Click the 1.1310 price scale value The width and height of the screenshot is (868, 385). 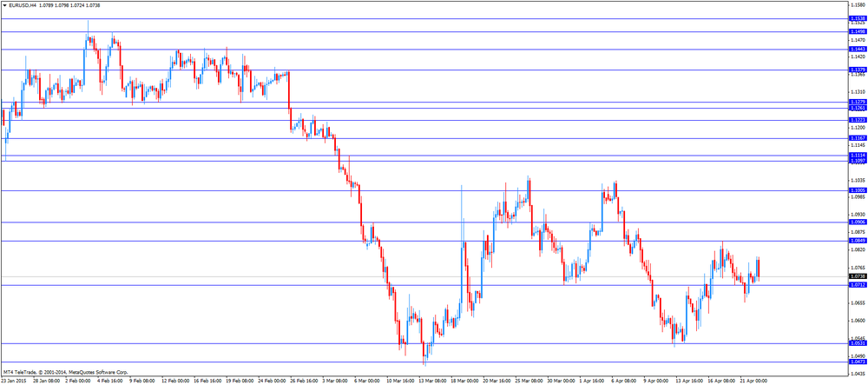coord(858,92)
